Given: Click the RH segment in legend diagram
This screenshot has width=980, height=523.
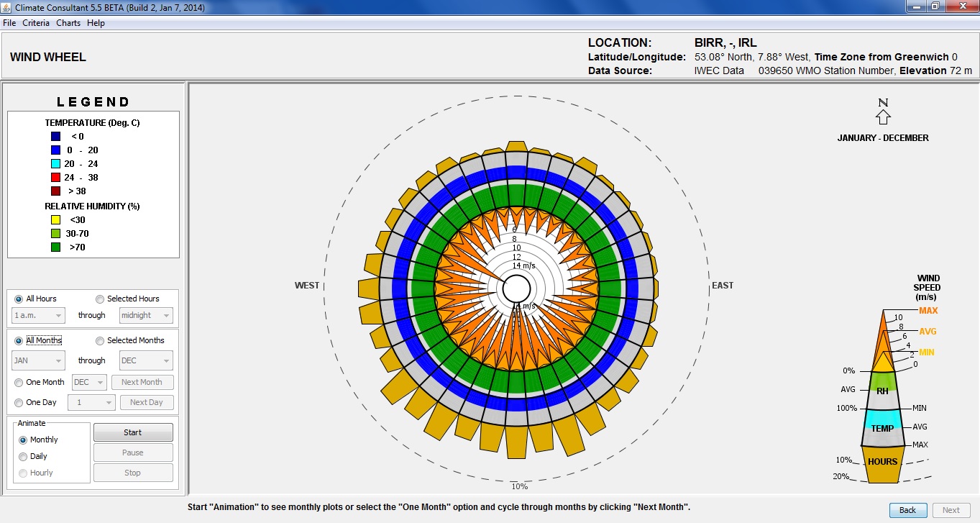Looking at the screenshot, I should coord(882,391).
